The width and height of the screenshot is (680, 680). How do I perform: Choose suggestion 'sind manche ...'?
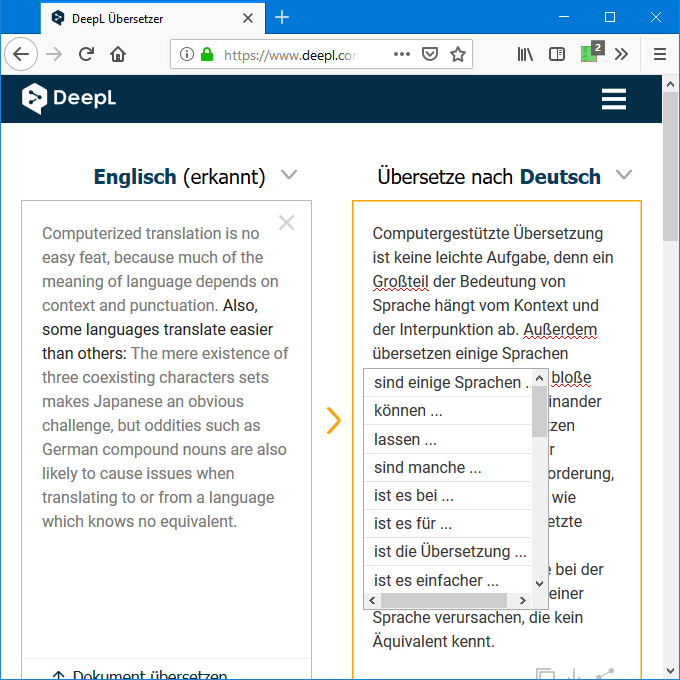pyautogui.click(x=448, y=468)
